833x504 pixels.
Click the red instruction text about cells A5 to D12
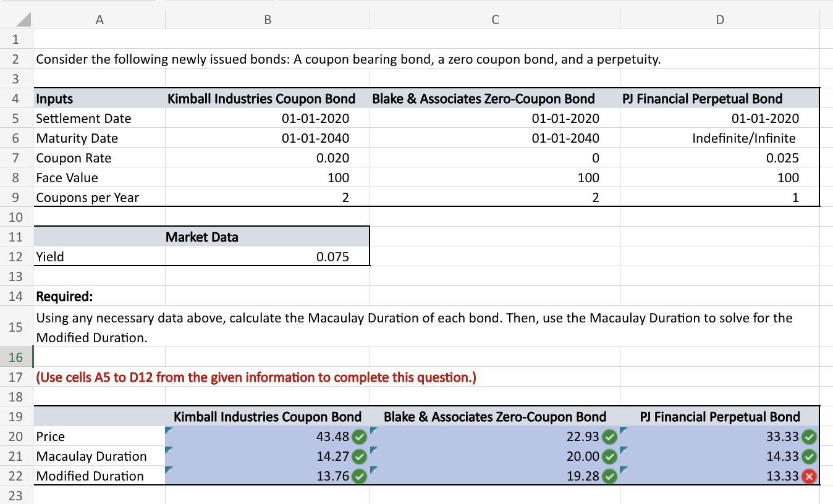coord(255,377)
